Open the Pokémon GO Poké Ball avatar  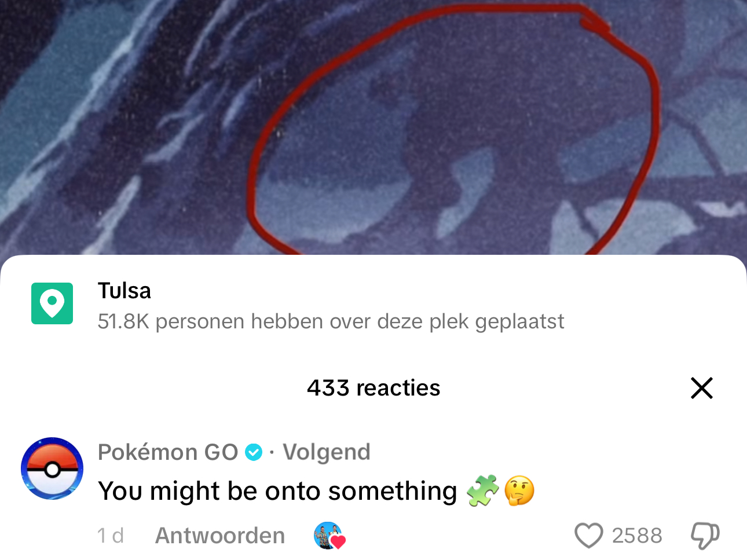[52, 469]
